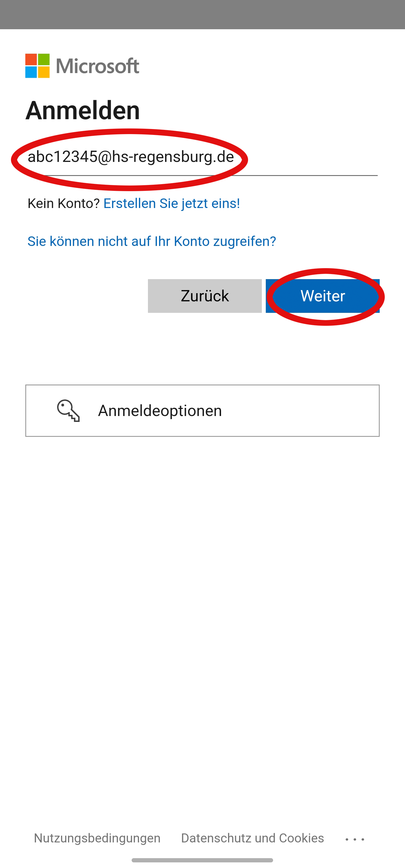405x868 pixels.
Task: Click the yellow square of Microsoft logo
Action: tap(44, 72)
